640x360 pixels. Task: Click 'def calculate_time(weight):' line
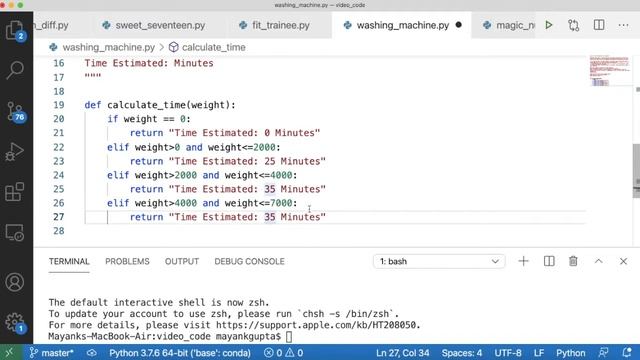[160, 105]
